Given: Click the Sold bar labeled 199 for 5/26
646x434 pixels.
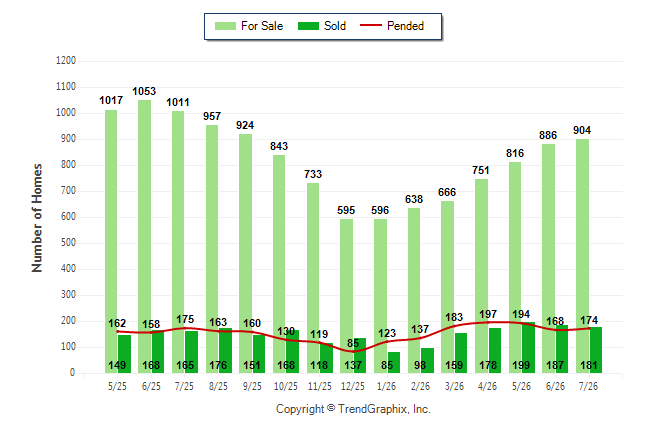Looking at the screenshot, I should [529, 347].
